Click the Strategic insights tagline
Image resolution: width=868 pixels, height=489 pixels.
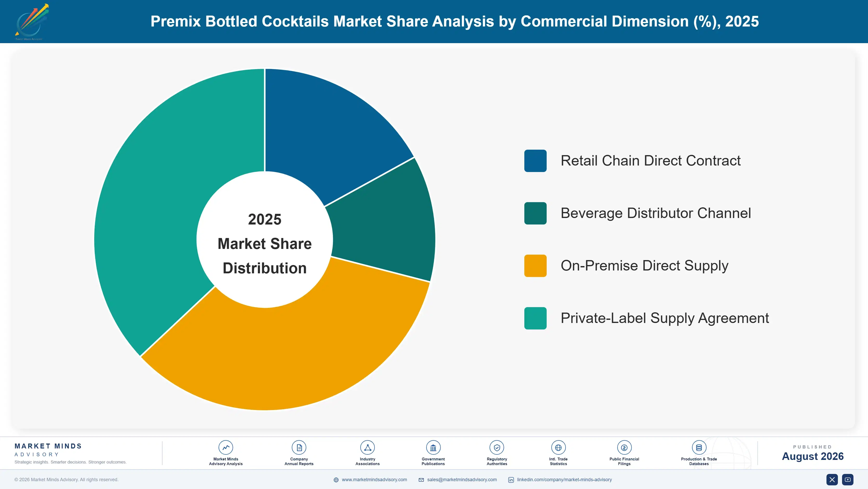click(x=70, y=462)
